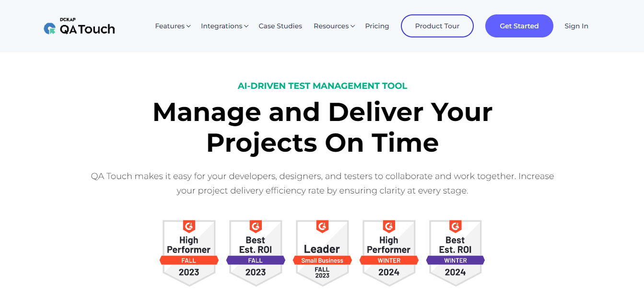
Task: Click the Leader Small Business Fall 2023 badge
Action: (322, 252)
